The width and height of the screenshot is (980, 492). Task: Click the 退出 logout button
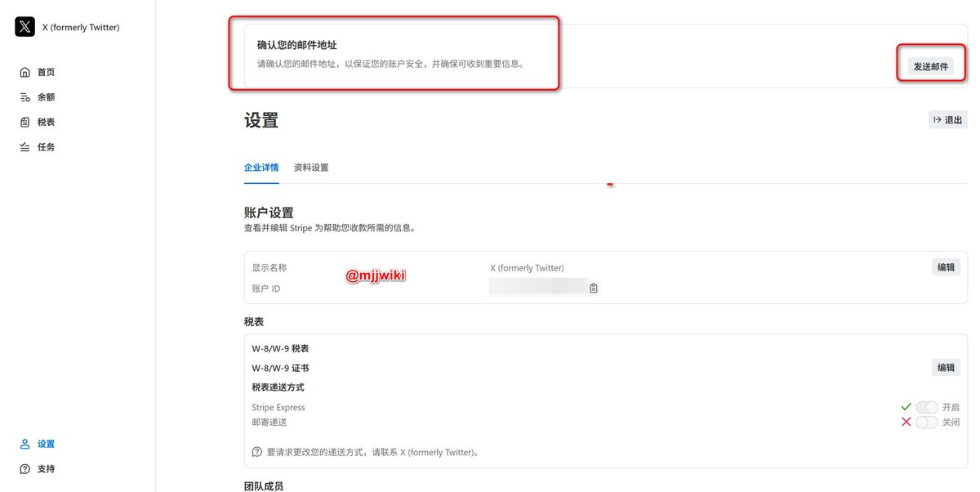(x=947, y=120)
